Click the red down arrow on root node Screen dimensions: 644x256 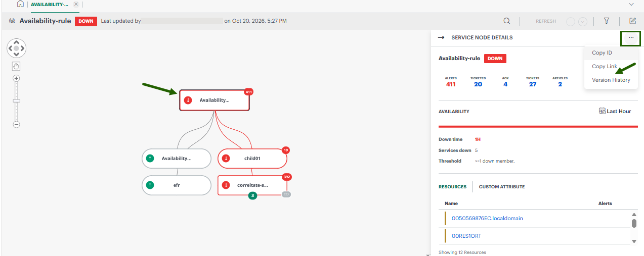pos(188,100)
